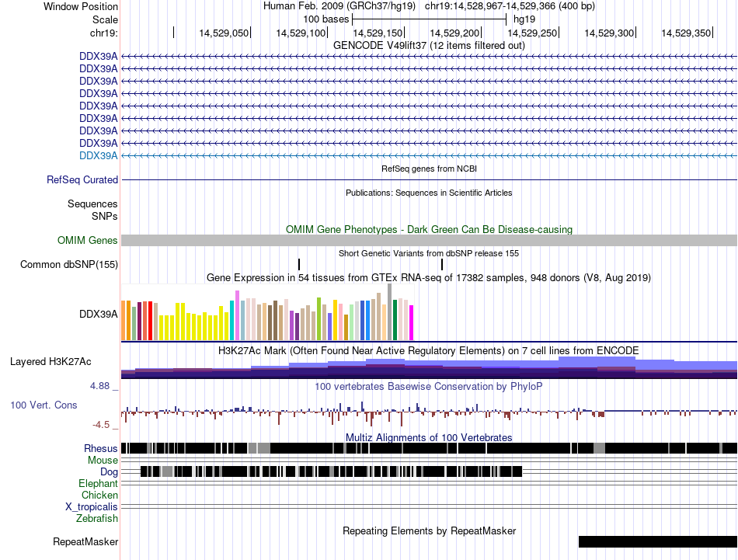Click the 100 Vert. Cons track label
This screenshot has width=738, height=560.
[44, 405]
